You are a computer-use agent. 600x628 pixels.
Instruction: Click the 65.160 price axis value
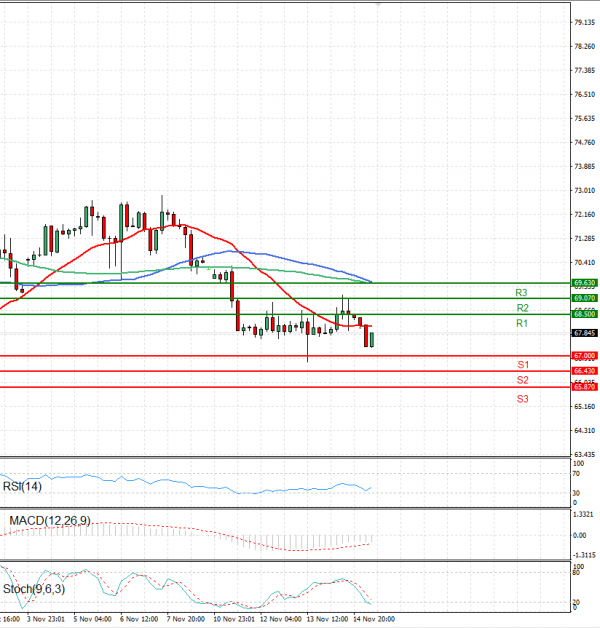(x=584, y=407)
